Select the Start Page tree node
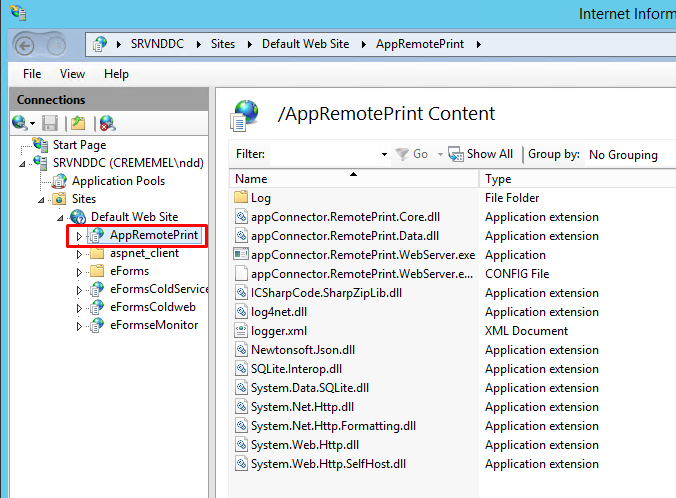This screenshot has height=498, width=676. click(x=78, y=145)
